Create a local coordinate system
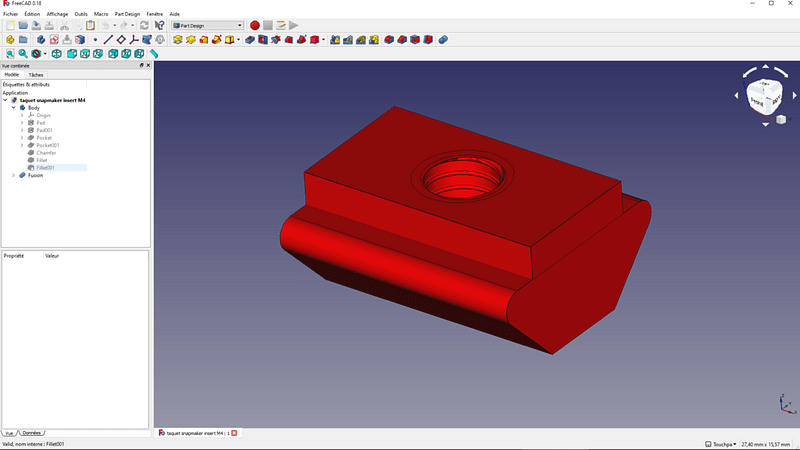This screenshot has width=800, height=450. [x=134, y=40]
